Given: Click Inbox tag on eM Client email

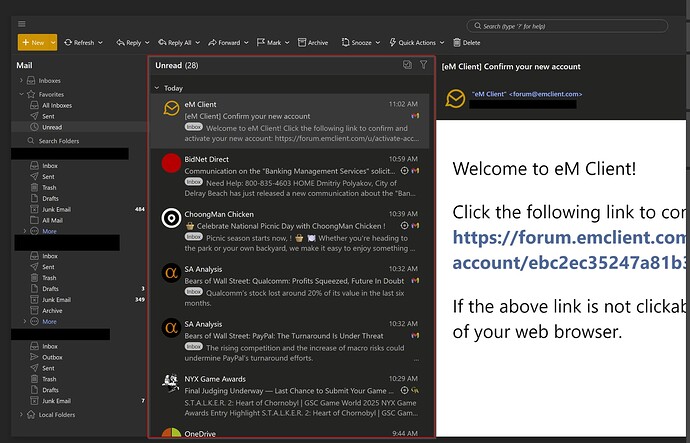Looking at the screenshot, I should [194, 127].
